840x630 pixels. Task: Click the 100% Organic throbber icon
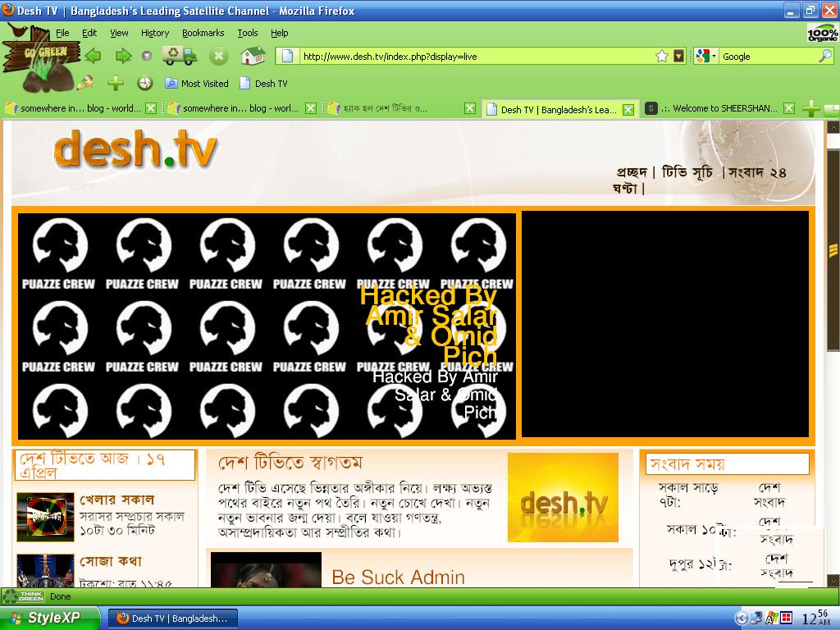pyautogui.click(x=822, y=33)
